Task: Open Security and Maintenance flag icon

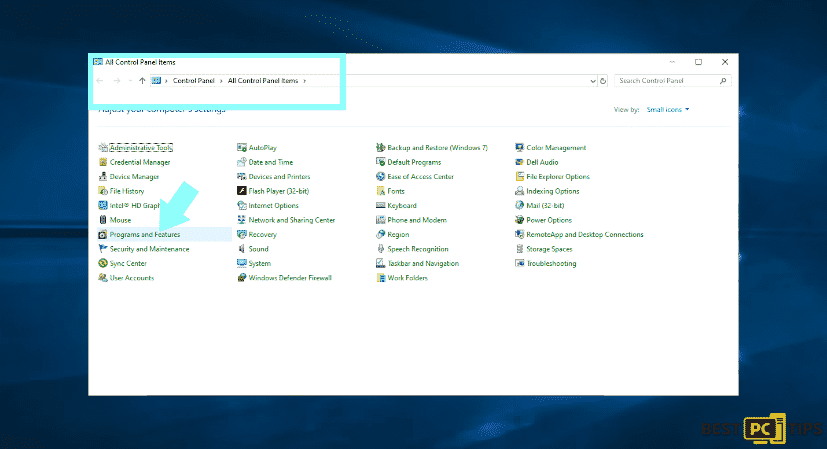Action: pos(103,249)
